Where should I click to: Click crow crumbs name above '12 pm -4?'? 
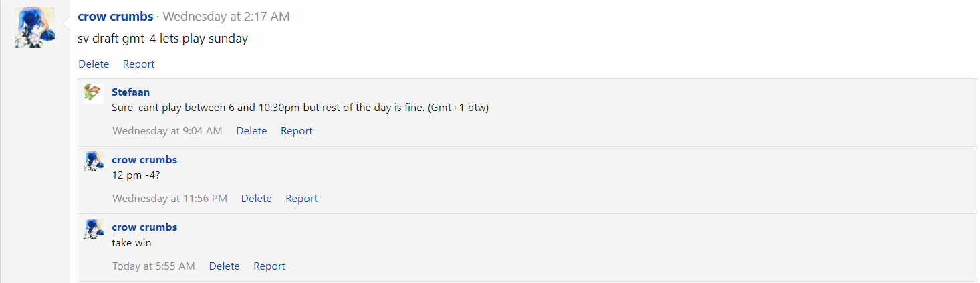coord(144,160)
